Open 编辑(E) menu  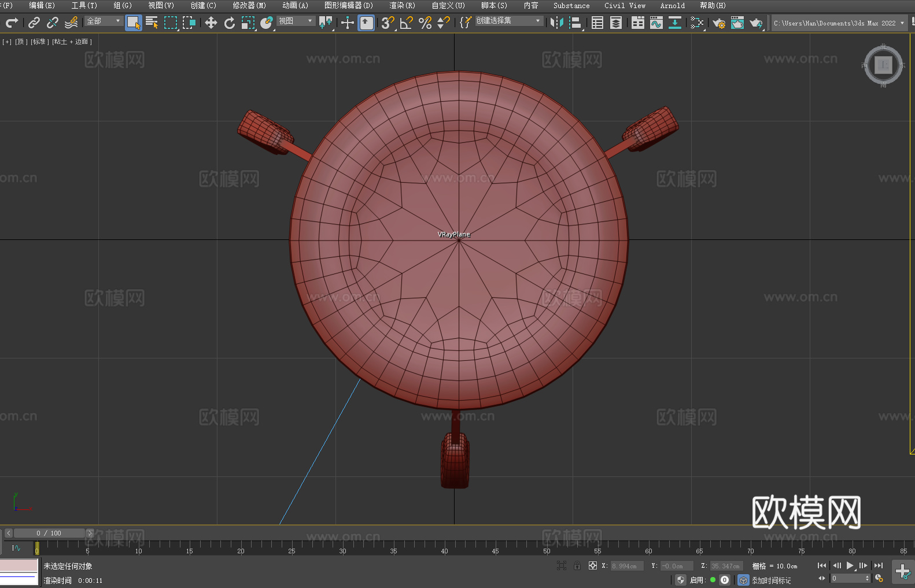(42, 5)
